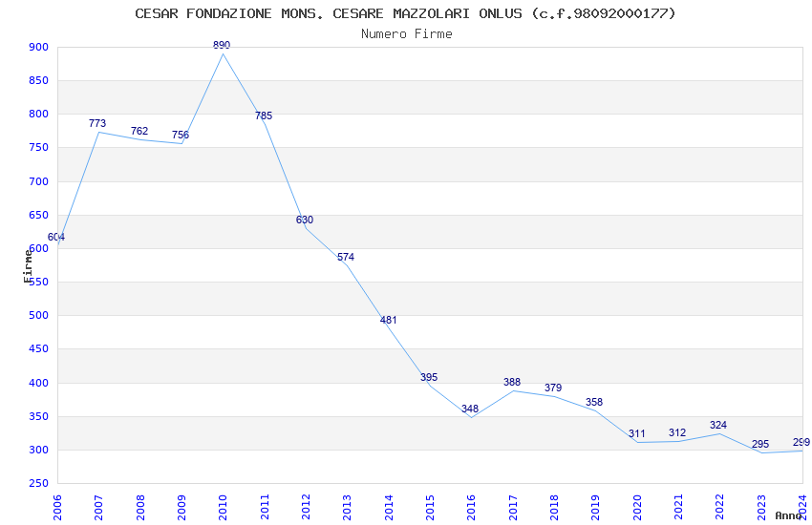Viewport: 812px width, 525px height.
Task: Select the 388 data label at 2017
Action: (512, 382)
